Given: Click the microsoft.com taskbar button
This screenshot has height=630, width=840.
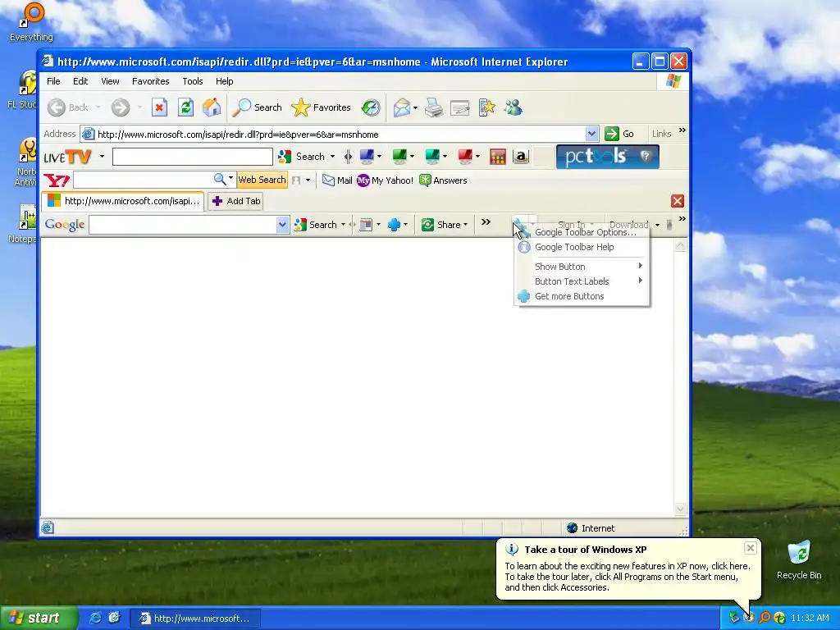Looking at the screenshot, I should tap(195, 619).
